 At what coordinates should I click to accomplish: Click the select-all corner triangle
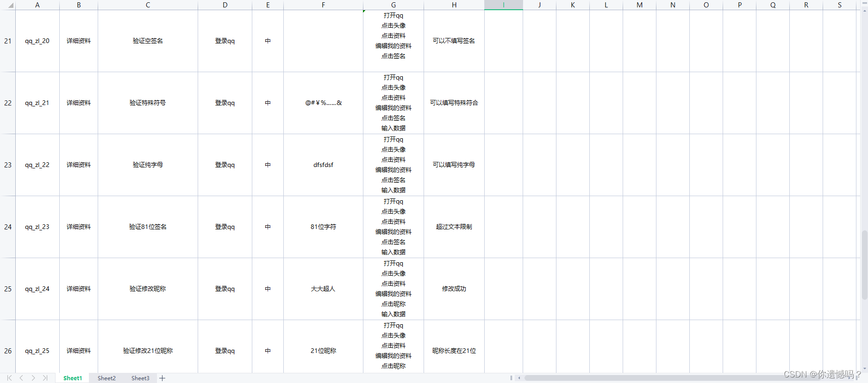(10, 6)
